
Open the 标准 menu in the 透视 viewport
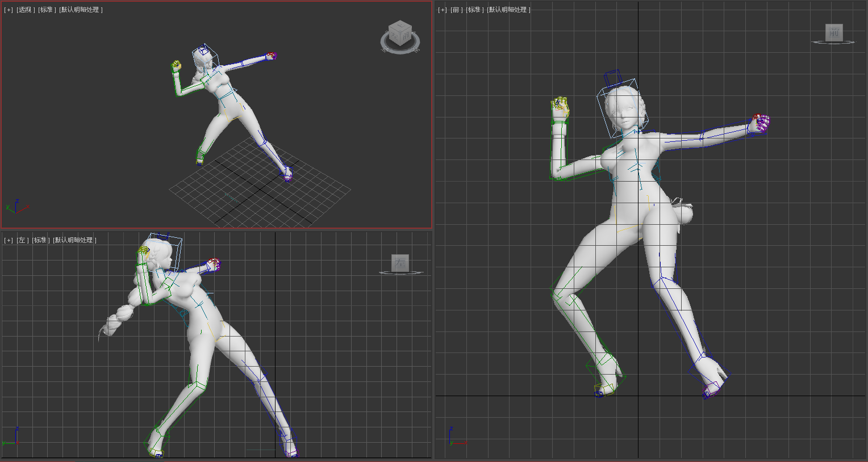pyautogui.click(x=47, y=10)
